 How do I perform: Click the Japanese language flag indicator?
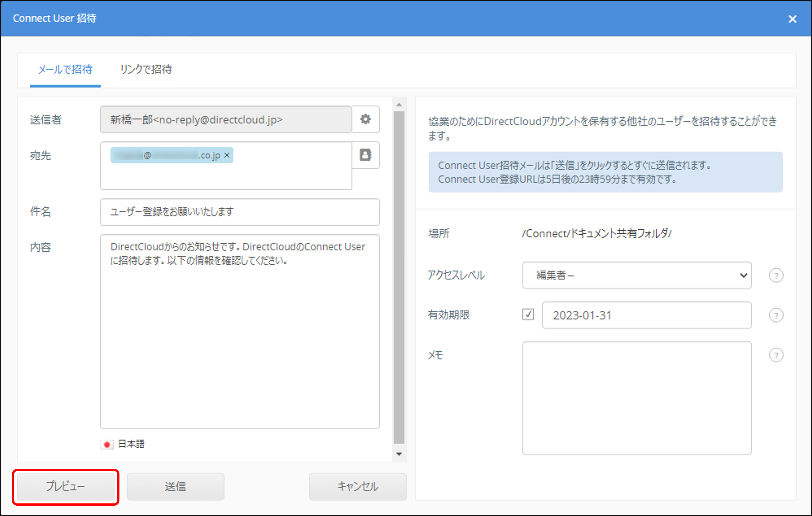[107, 445]
